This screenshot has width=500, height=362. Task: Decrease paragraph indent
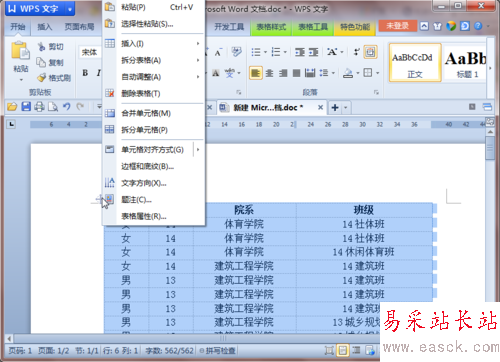tap(300, 52)
